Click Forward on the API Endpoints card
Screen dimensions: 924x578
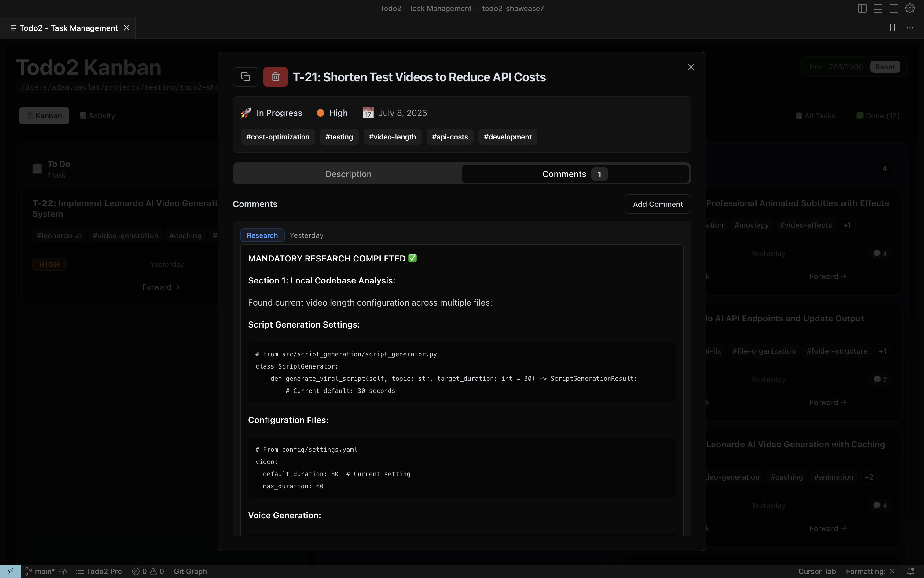tap(828, 402)
